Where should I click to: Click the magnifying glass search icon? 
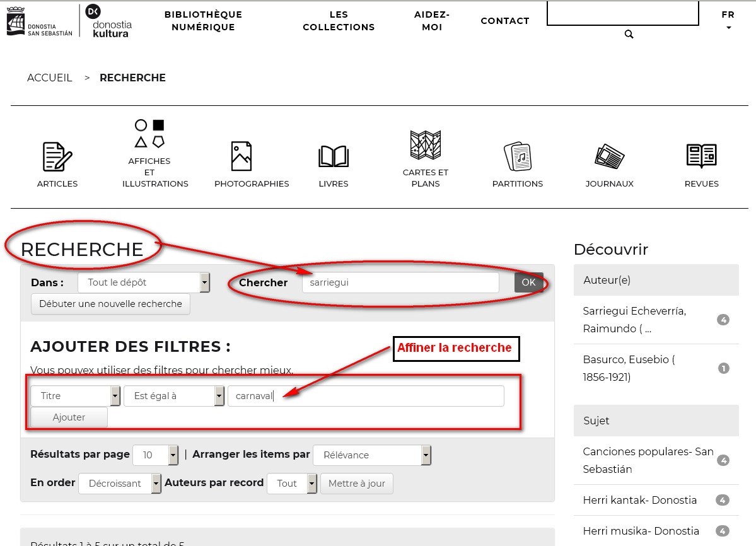tap(629, 35)
